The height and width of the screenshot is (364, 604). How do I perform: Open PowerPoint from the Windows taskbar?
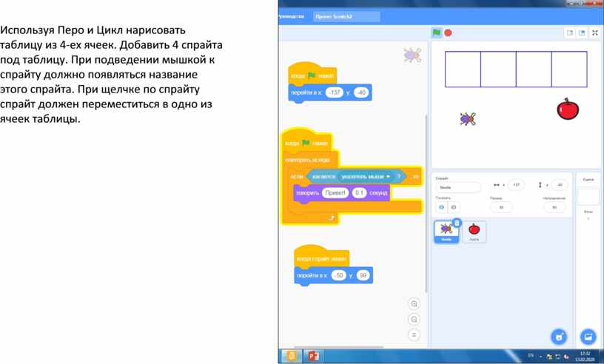point(312,356)
